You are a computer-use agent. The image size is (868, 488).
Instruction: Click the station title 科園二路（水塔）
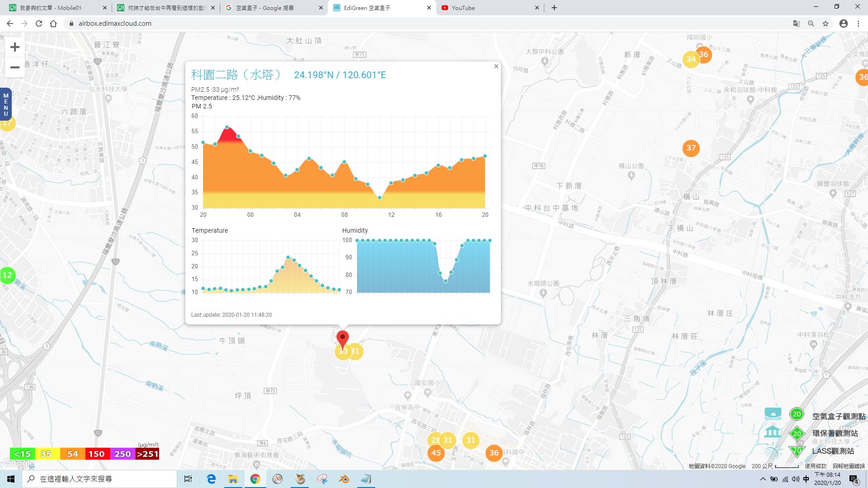pyautogui.click(x=236, y=75)
